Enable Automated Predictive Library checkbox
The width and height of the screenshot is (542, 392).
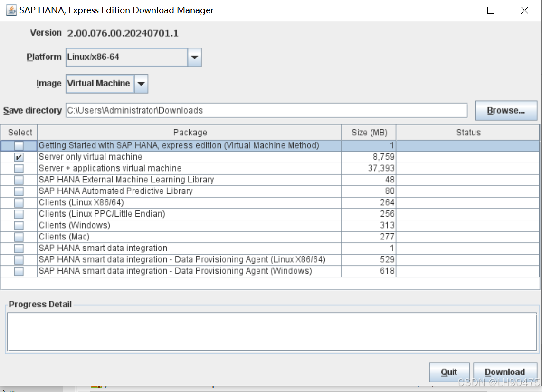click(19, 191)
